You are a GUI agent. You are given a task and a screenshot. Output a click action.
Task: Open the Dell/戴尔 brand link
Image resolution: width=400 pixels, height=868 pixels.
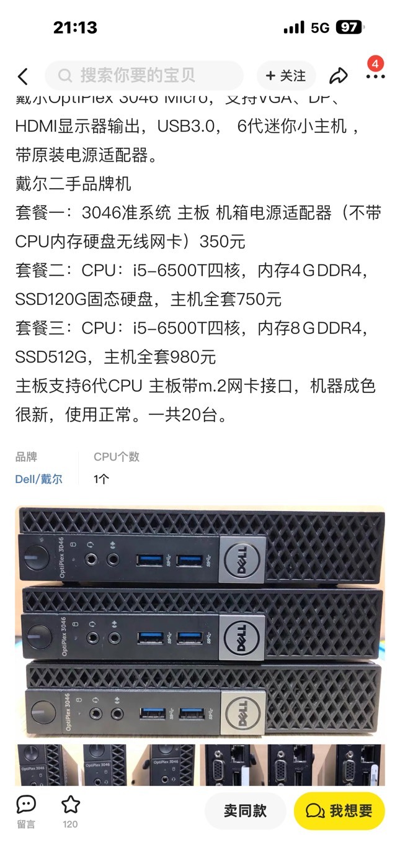pos(39,479)
